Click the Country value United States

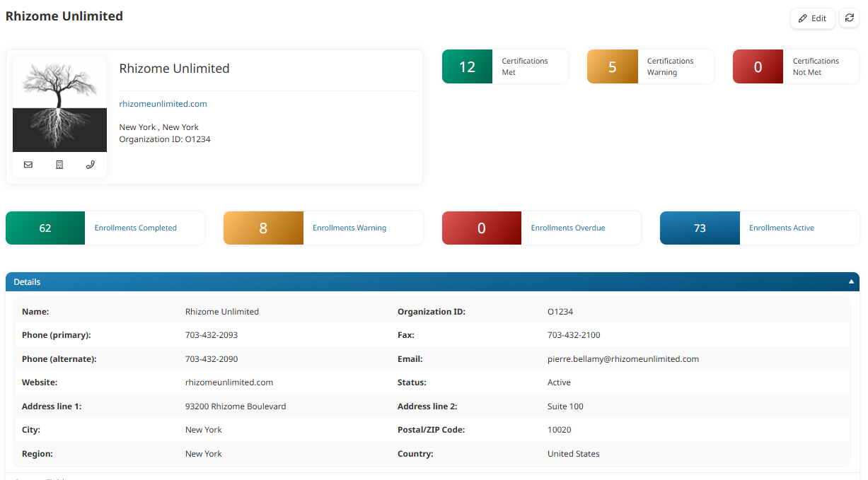click(x=574, y=454)
